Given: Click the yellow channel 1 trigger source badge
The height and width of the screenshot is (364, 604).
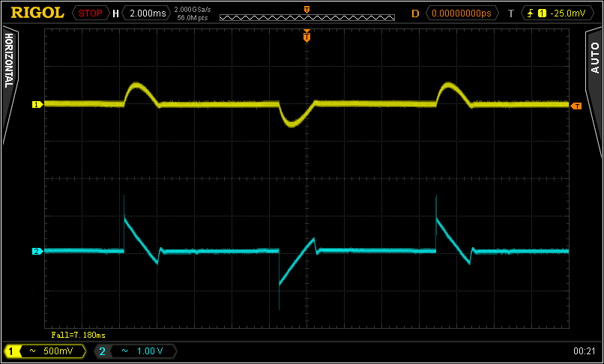Looking at the screenshot, I should pos(543,13).
